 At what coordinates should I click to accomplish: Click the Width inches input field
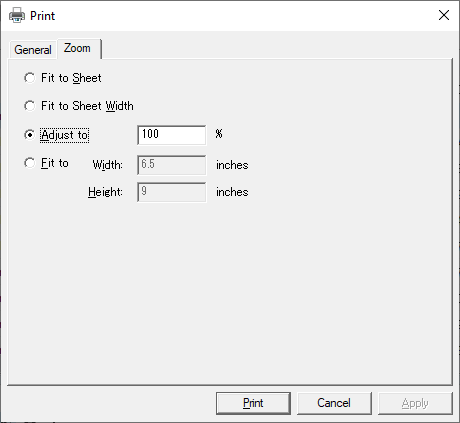[172, 165]
